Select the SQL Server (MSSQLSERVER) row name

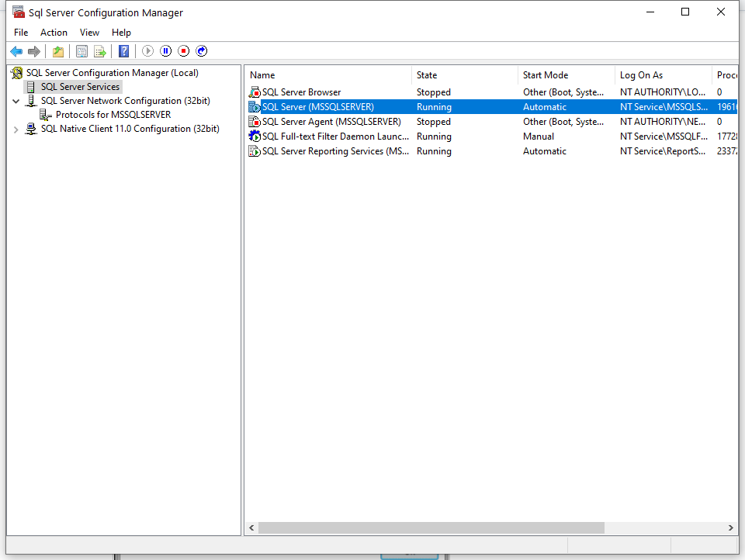pos(318,107)
